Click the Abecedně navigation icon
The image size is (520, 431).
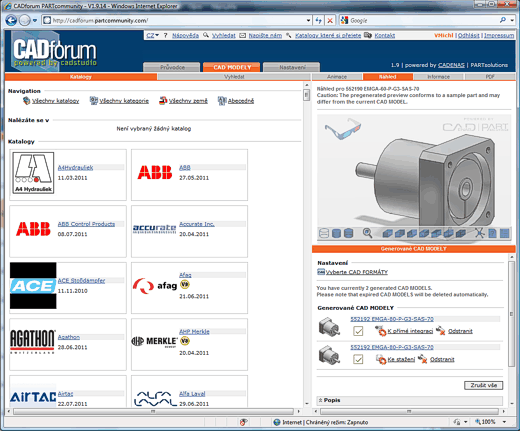pos(222,101)
